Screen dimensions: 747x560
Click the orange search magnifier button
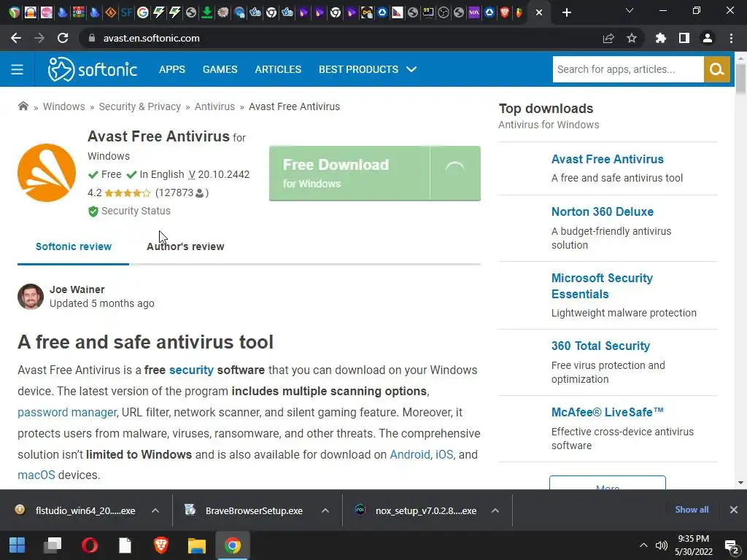[x=716, y=69]
